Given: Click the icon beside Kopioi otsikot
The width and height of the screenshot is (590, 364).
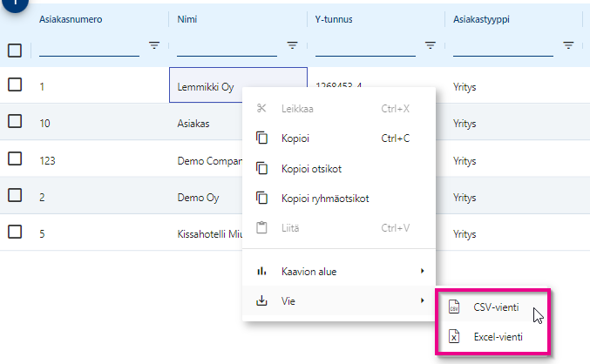Looking at the screenshot, I should tap(261, 168).
